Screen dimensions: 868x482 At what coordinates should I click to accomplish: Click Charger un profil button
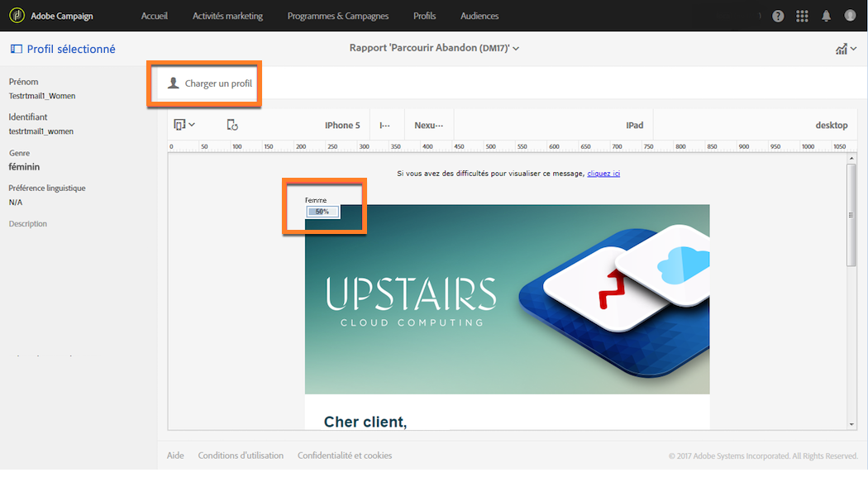[x=210, y=83]
